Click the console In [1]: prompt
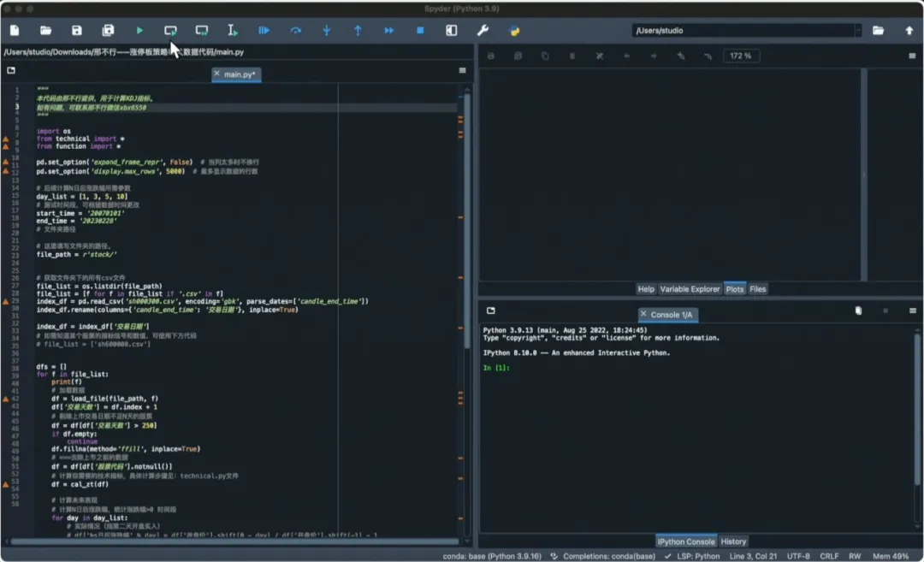 pyautogui.click(x=496, y=368)
